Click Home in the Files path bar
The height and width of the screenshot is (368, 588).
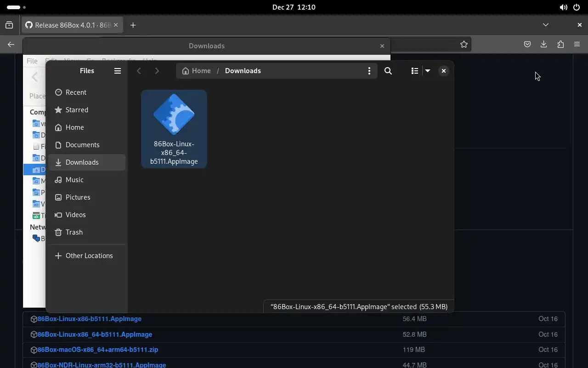tap(197, 71)
